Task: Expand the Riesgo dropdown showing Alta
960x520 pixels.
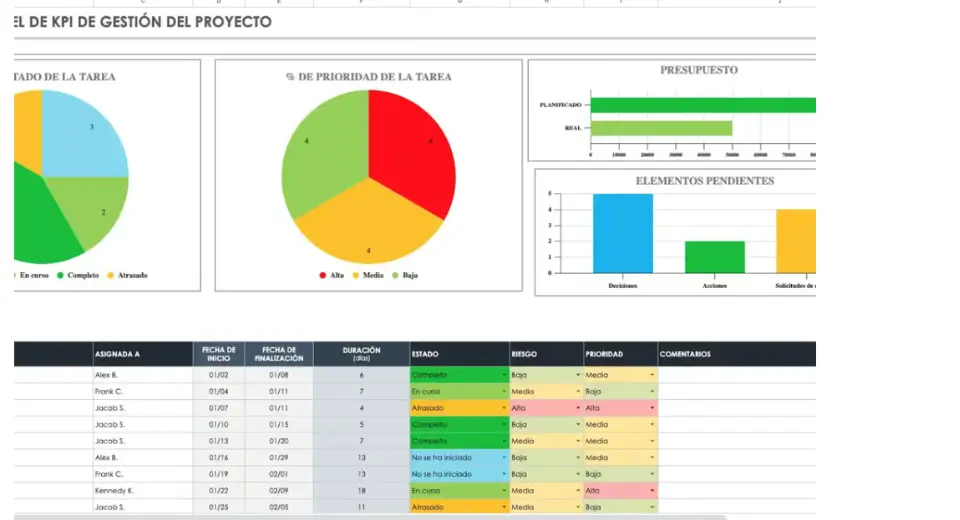Action: pos(578,408)
